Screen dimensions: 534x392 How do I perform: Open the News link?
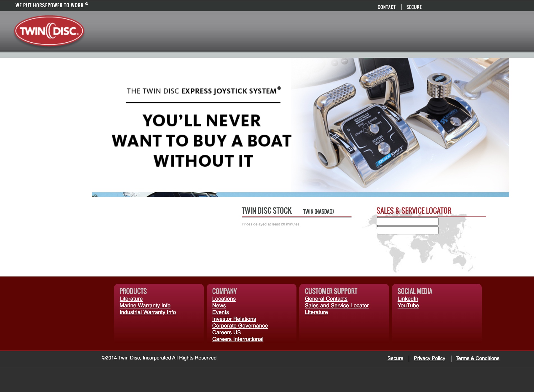219,306
